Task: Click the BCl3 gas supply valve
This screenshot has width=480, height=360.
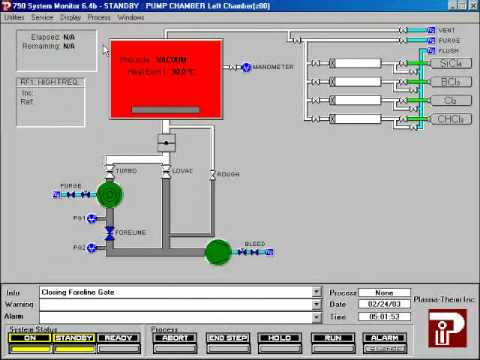Action: pos(403,82)
